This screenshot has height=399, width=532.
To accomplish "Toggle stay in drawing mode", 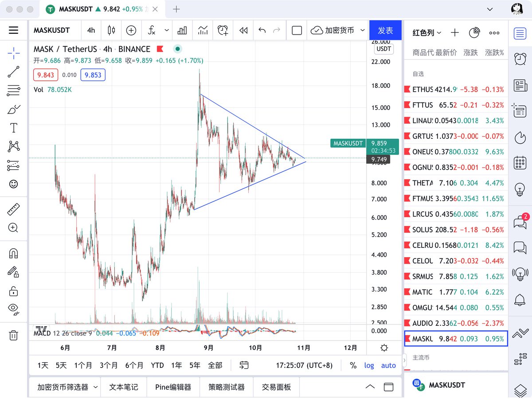I will 14,272.
